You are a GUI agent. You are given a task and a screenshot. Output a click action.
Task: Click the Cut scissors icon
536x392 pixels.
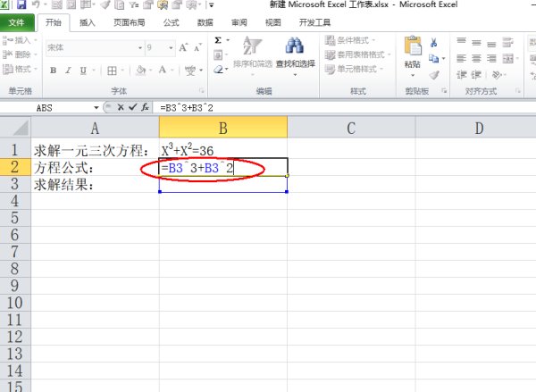point(433,43)
